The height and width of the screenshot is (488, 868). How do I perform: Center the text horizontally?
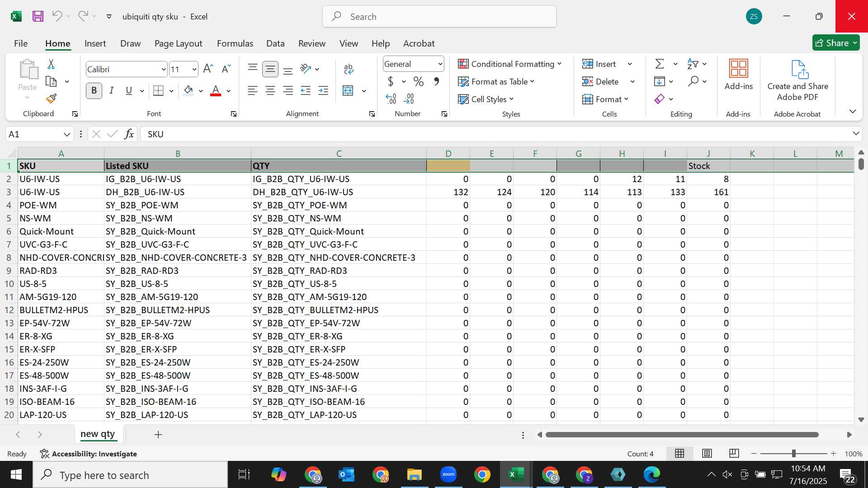270,91
